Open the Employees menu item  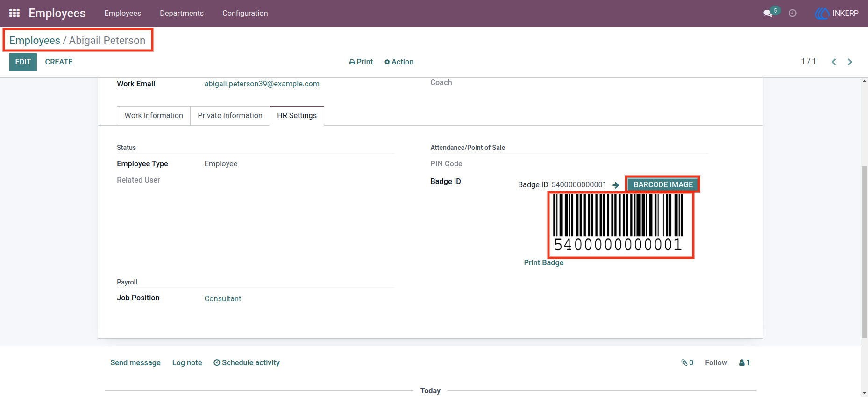click(123, 13)
